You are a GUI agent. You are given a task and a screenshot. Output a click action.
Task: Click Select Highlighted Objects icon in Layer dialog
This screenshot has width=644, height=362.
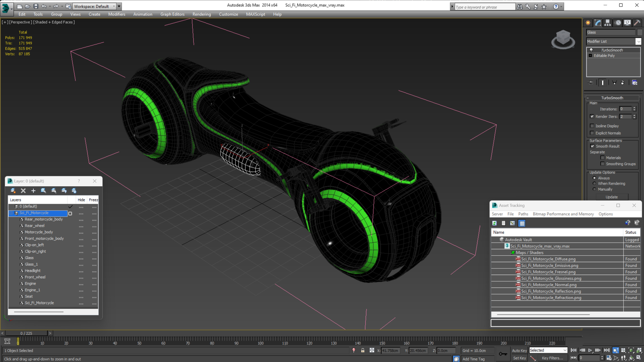click(44, 191)
